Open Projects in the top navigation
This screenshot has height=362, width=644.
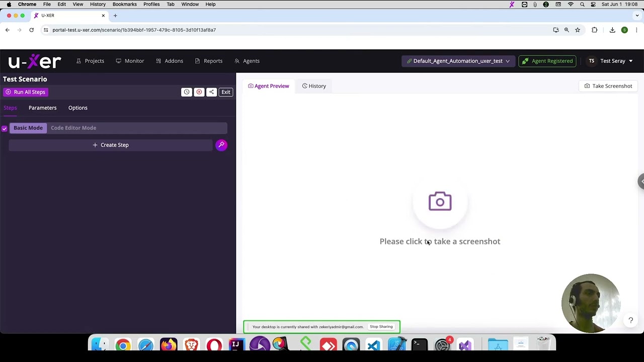click(x=90, y=61)
